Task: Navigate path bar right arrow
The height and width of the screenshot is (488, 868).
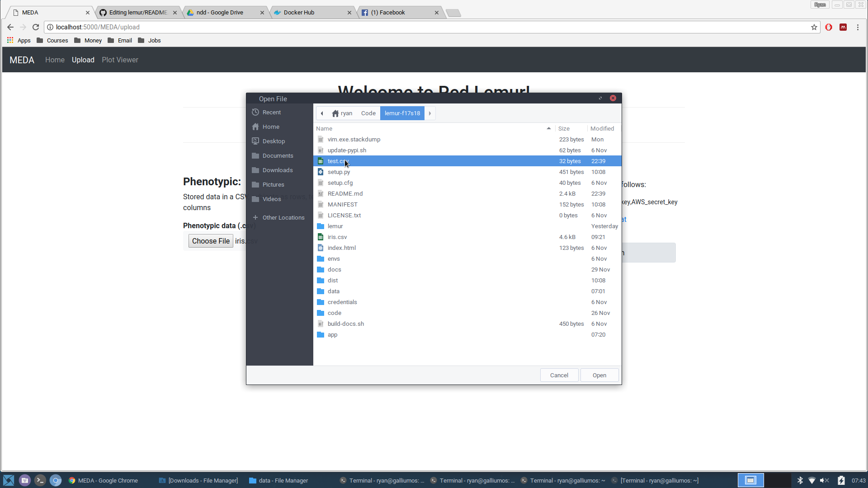Action: point(430,113)
